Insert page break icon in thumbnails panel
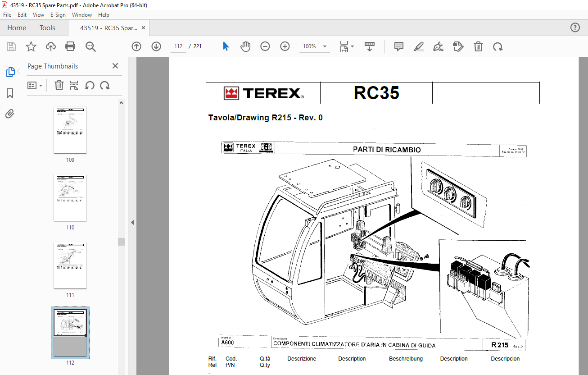This screenshot has height=375, width=588. [74, 85]
